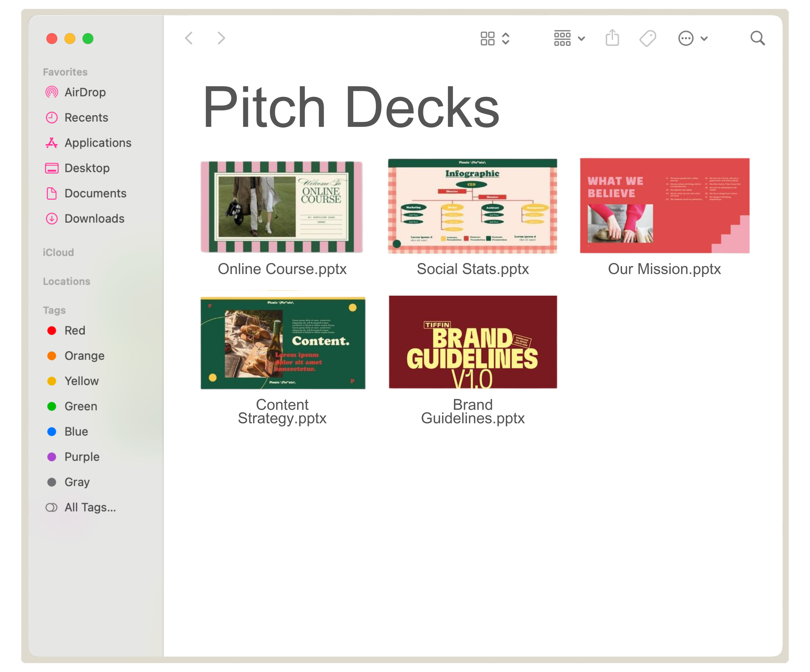Select Documents in the sidebar
Image resolution: width=810 pixels, height=672 pixels.
[95, 193]
